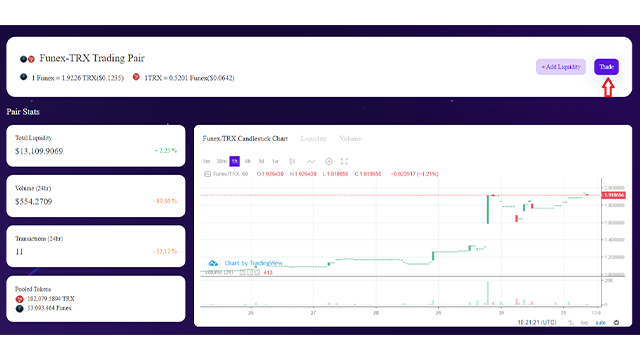Click the Volume (24hr) $554.2709 value

point(33,202)
